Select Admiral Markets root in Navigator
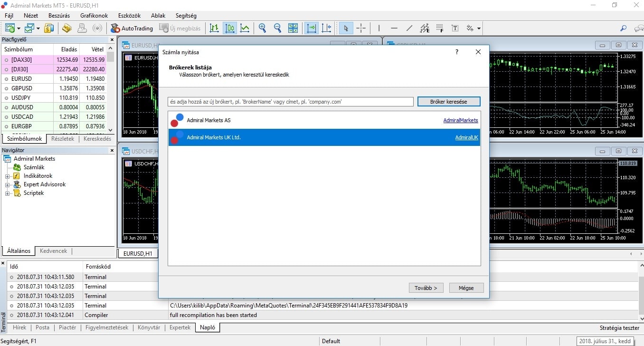644x346 pixels. pyautogui.click(x=34, y=159)
